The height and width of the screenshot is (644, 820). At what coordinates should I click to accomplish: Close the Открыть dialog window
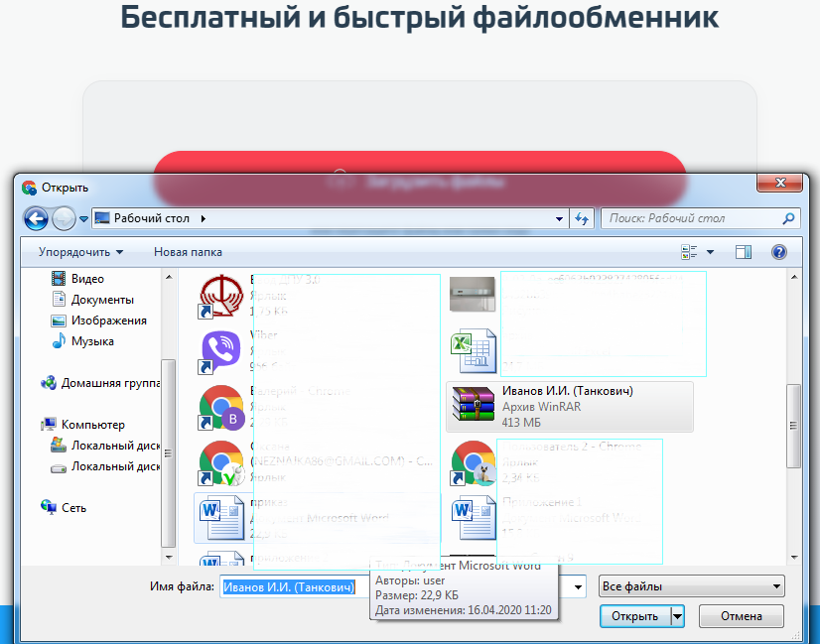coord(779,183)
